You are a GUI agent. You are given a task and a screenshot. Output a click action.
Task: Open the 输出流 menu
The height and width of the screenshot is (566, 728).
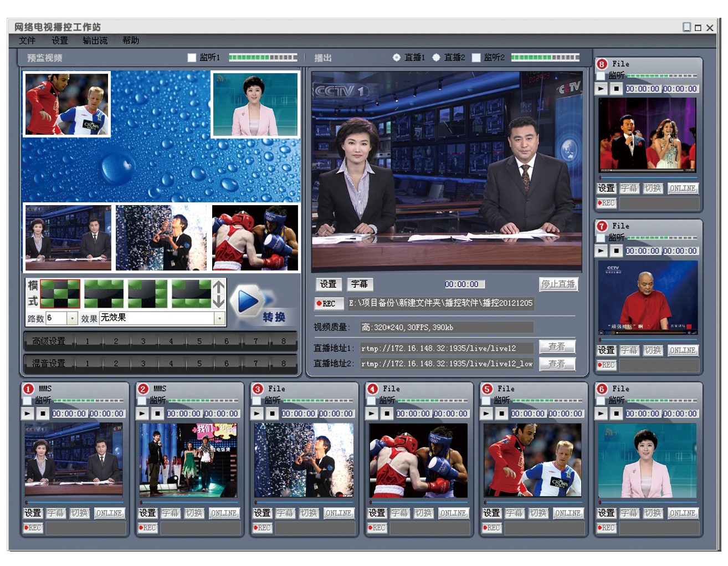point(95,40)
